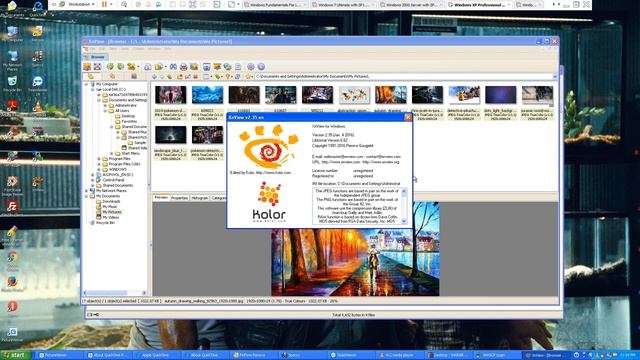Click the Kolor logo in About dialog
This screenshot has width=640, height=360.
click(269, 202)
